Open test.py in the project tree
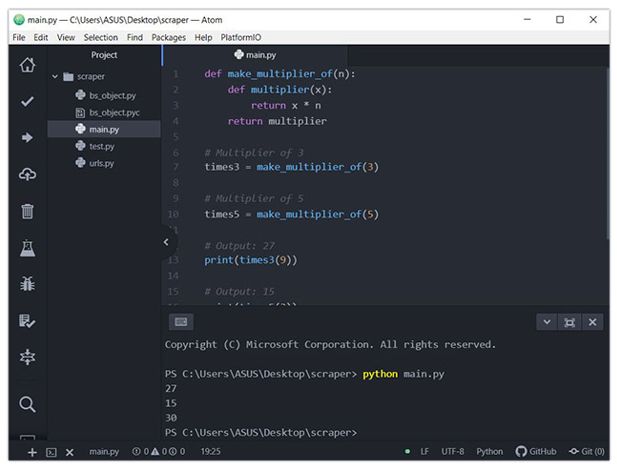Viewport: 617px width, 475px height. tap(95, 146)
